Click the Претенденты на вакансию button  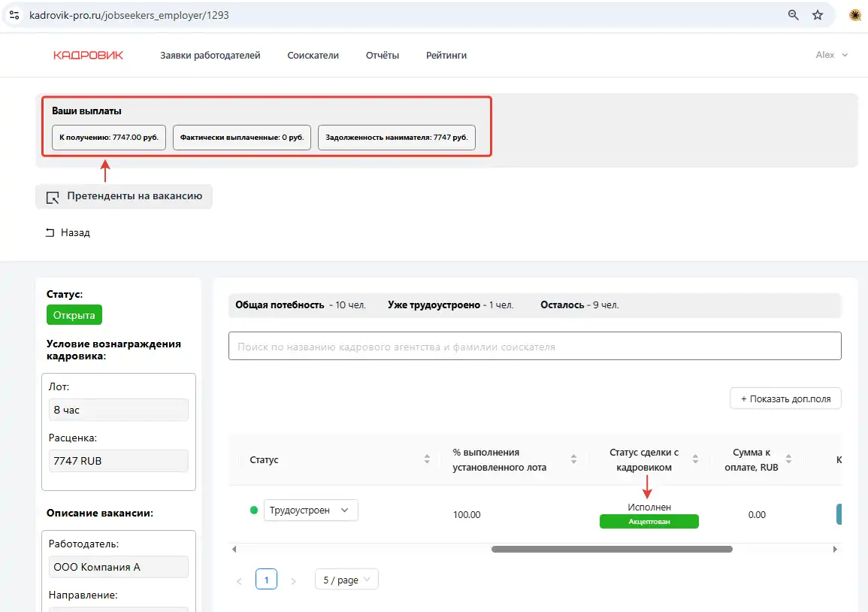(x=124, y=196)
